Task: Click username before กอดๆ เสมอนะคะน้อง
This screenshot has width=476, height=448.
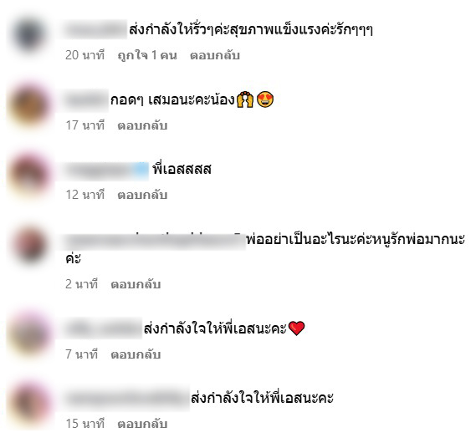Action: pyautogui.click(x=86, y=99)
